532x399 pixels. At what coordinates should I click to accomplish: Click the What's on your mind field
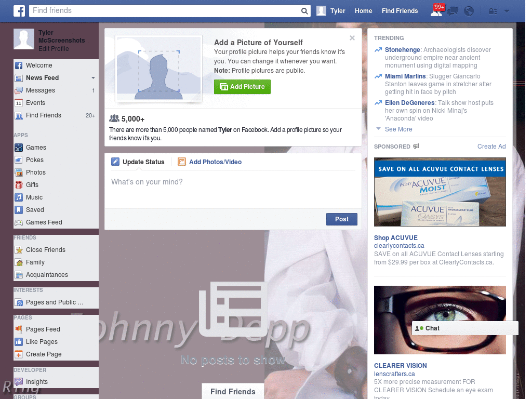182,182
